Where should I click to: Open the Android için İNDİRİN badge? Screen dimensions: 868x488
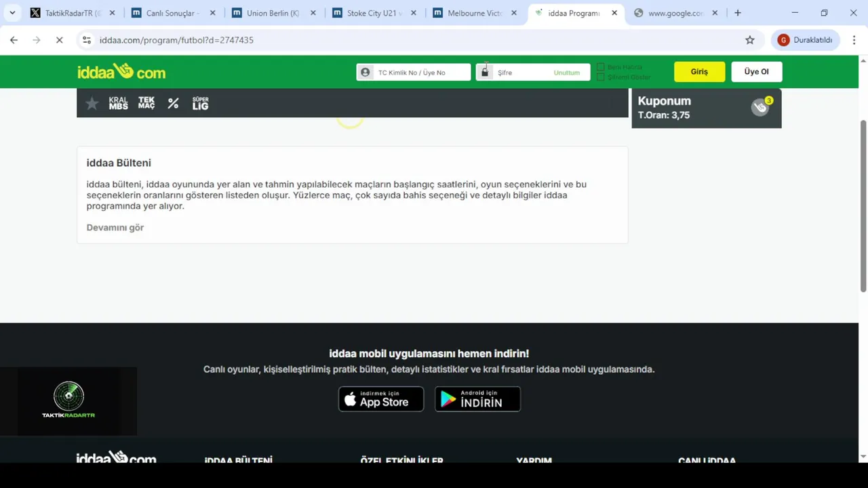click(x=477, y=399)
